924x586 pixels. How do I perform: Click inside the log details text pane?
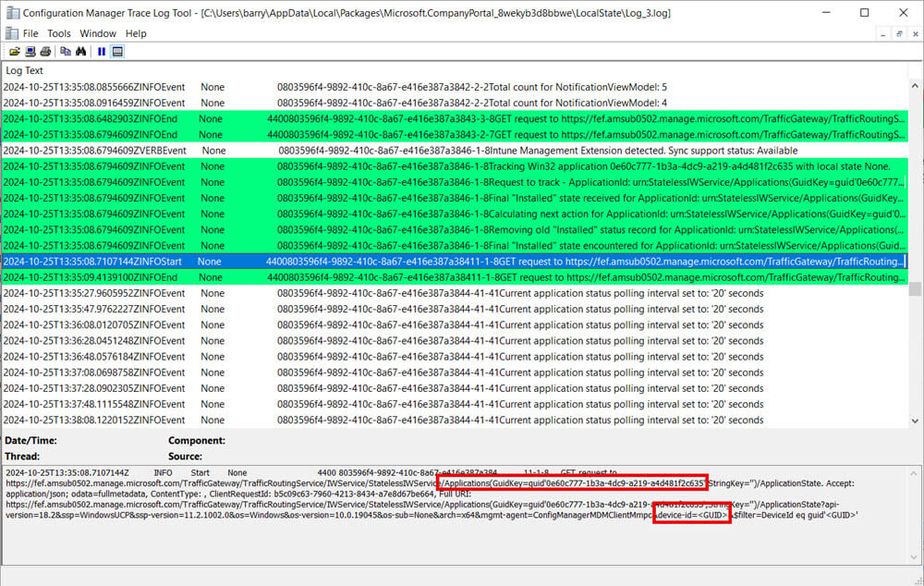click(x=454, y=515)
